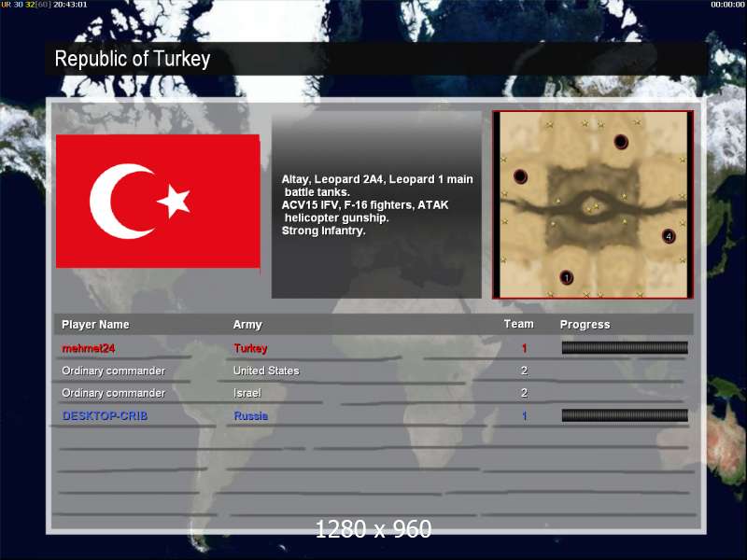Click the Player Name column header
Image resolution: width=747 pixels, height=560 pixels.
tap(95, 325)
